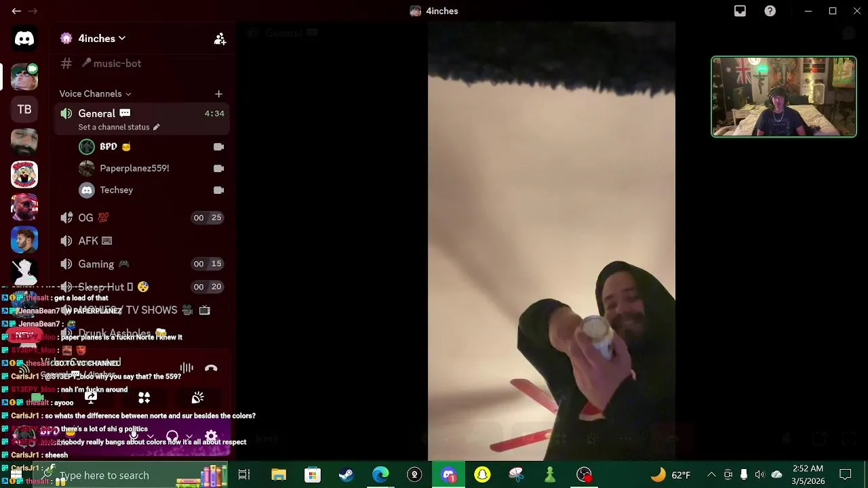The image size is (868, 488).
Task: Open Microsoft Edge from the taskbar
Action: 380,474
